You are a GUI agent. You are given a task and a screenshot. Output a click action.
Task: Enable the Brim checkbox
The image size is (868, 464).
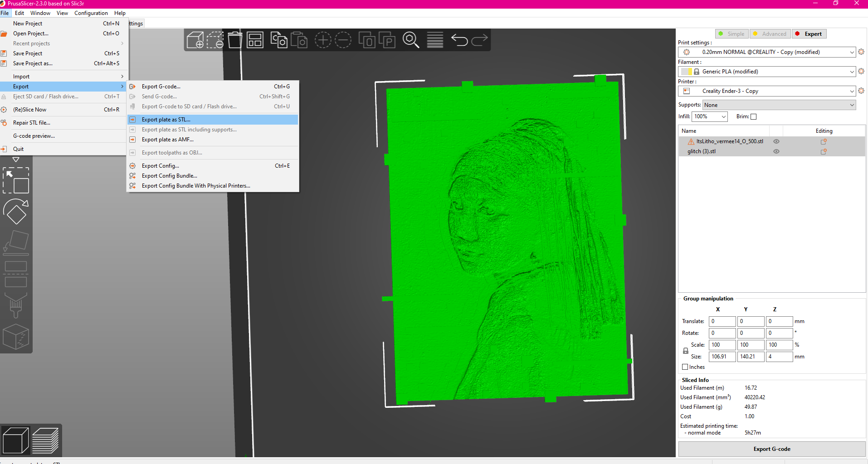pos(754,116)
